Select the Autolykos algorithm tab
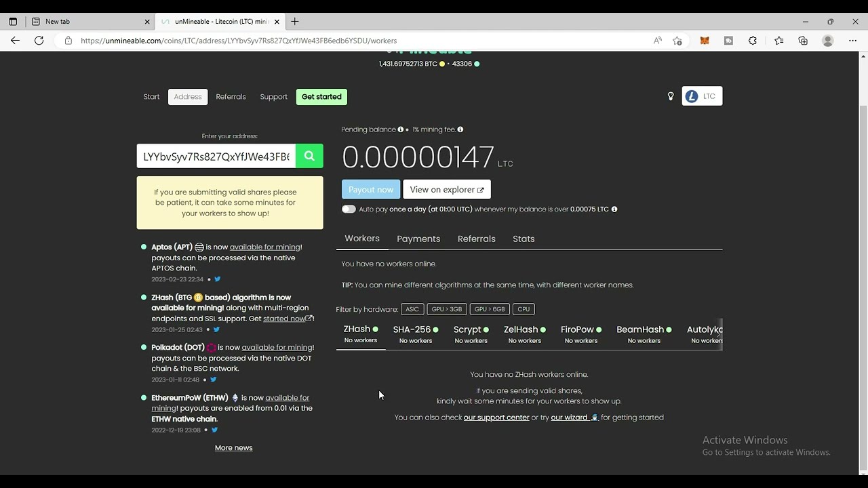The width and height of the screenshot is (868, 488). (x=704, y=334)
